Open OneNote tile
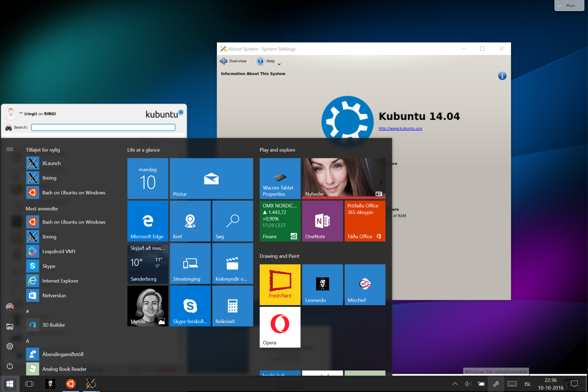The height and width of the screenshot is (392, 588). [x=322, y=221]
